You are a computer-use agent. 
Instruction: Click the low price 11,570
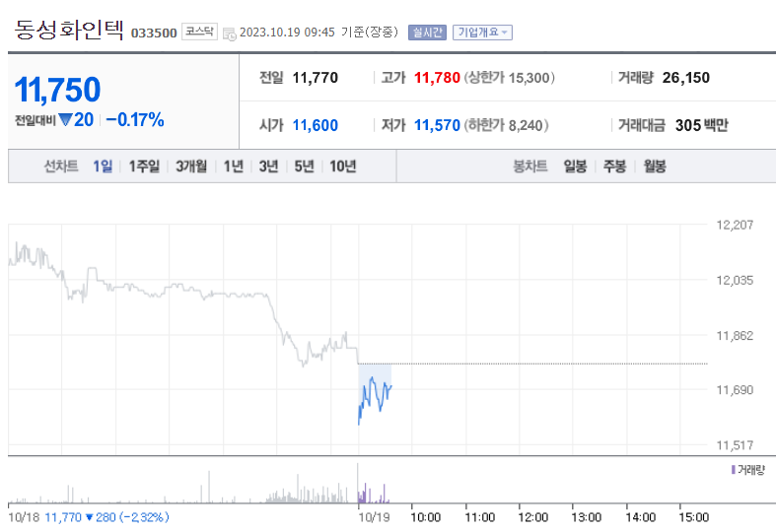pos(437,125)
